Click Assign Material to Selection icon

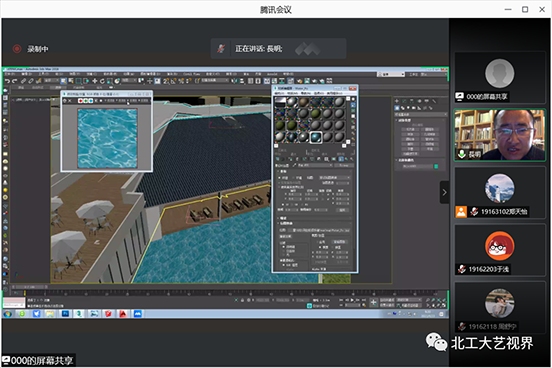click(290, 159)
